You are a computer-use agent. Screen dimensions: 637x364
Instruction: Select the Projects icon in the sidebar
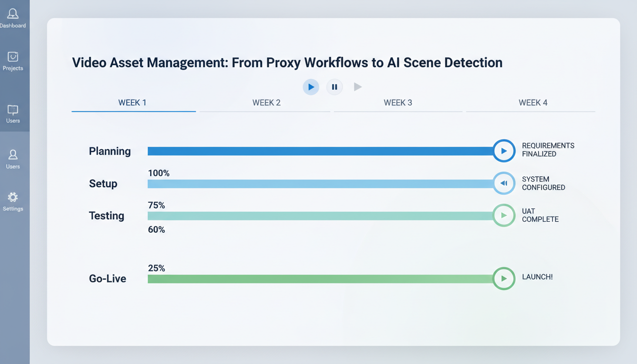(13, 58)
